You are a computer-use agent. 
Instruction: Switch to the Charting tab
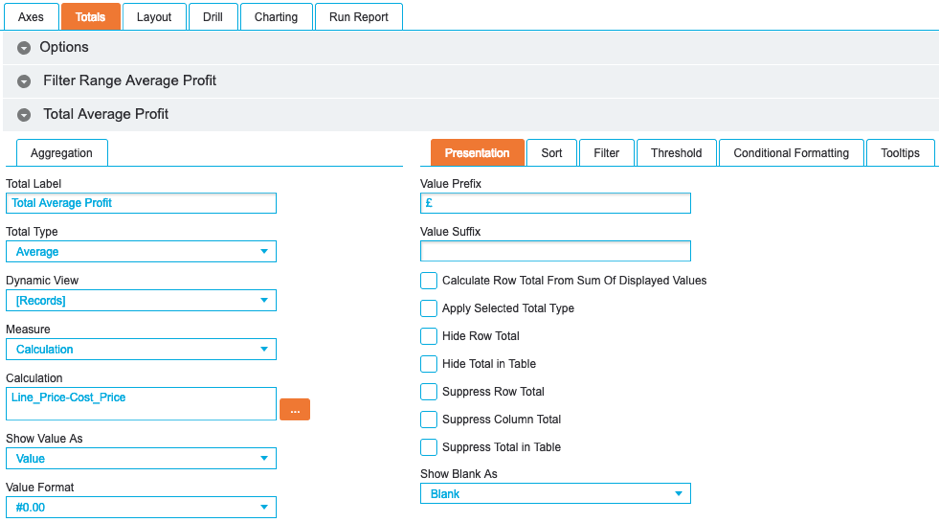click(x=276, y=17)
